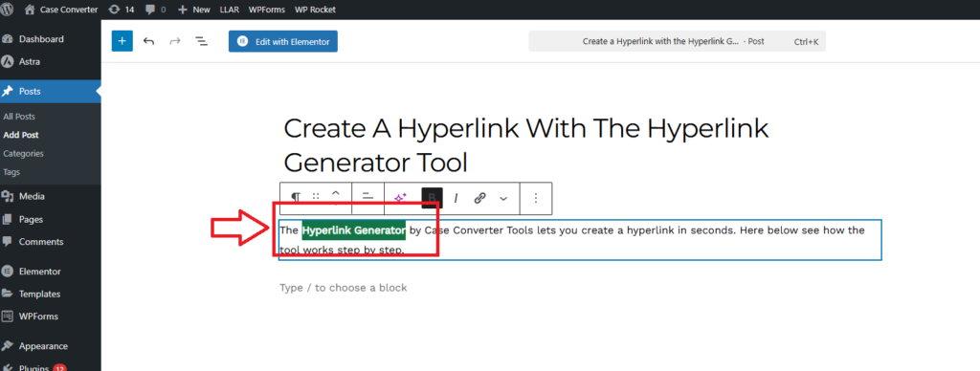980x371 pixels.
Task: Open Posts menu in sidebar
Action: point(50,91)
